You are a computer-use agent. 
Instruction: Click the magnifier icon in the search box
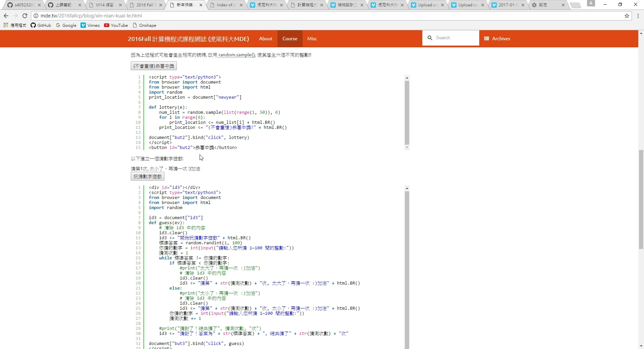tap(430, 38)
